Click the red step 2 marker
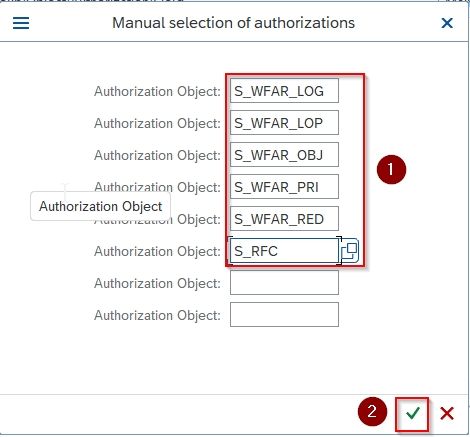The image size is (470, 437). (x=372, y=411)
